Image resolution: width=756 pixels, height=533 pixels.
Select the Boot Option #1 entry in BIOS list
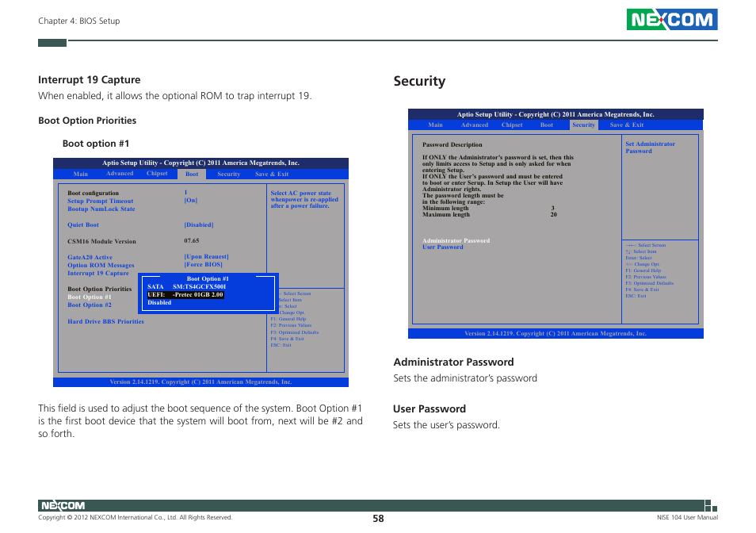[90, 297]
